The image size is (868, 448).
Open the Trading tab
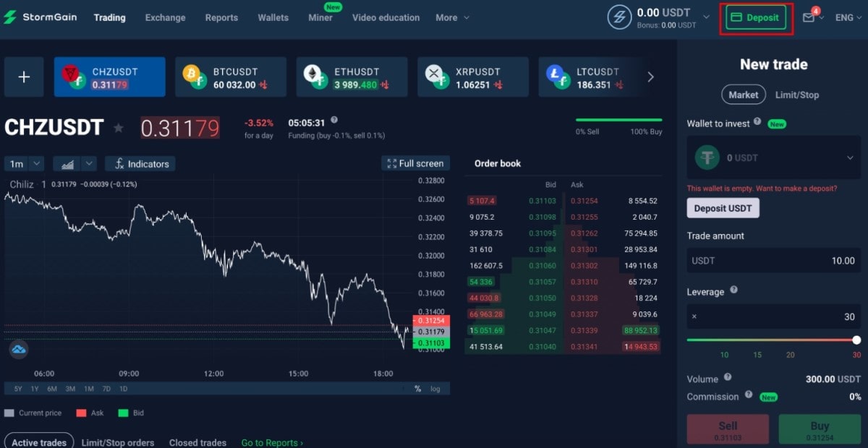click(x=109, y=17)
